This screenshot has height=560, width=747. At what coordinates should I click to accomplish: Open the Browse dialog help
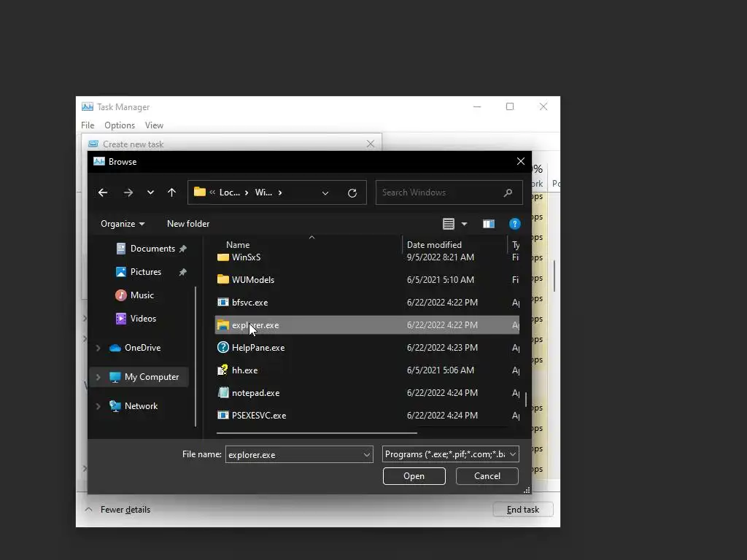[514, 224]
